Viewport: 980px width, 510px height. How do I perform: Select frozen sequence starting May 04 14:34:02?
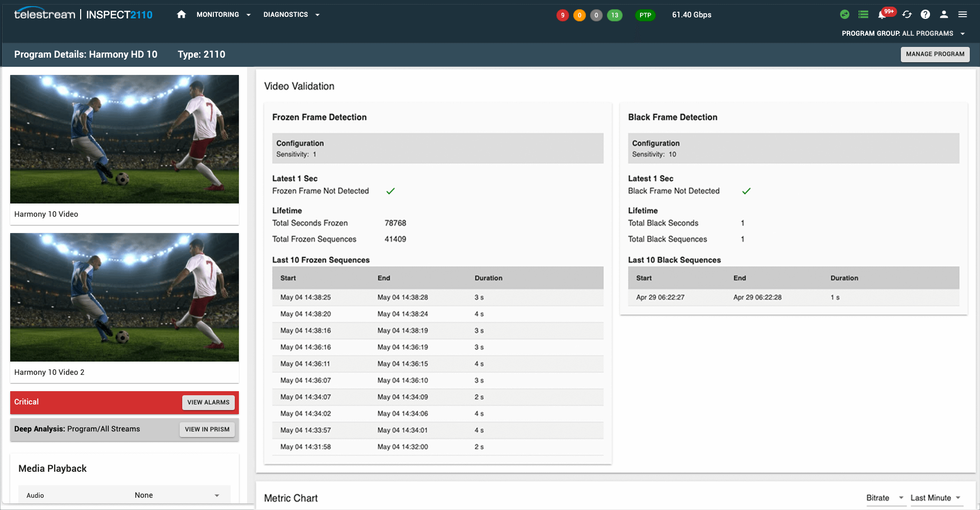pyautogui.click(x=437, y=414)
